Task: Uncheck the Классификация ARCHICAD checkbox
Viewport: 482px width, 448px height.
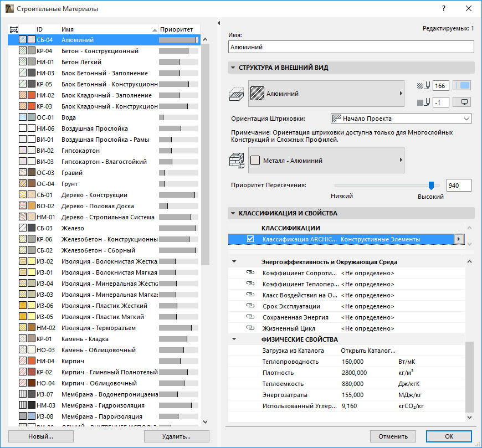Action: pos(250,239)
